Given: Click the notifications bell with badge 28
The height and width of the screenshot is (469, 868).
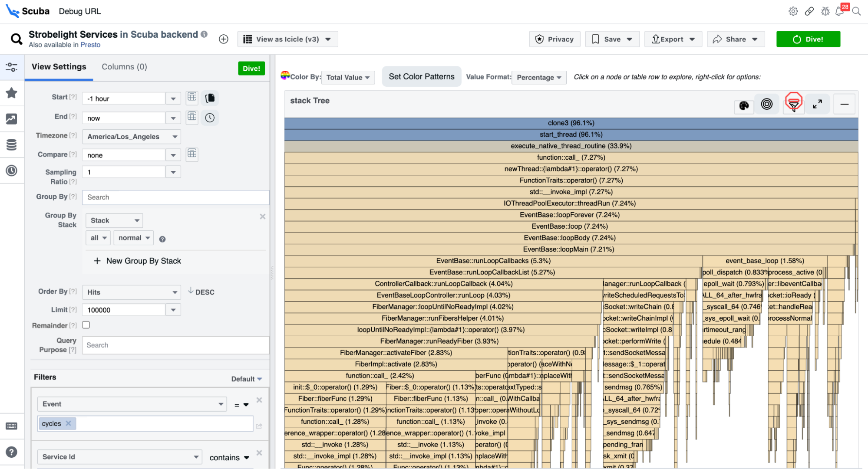Looking at the screenshot, I should 840,11.
